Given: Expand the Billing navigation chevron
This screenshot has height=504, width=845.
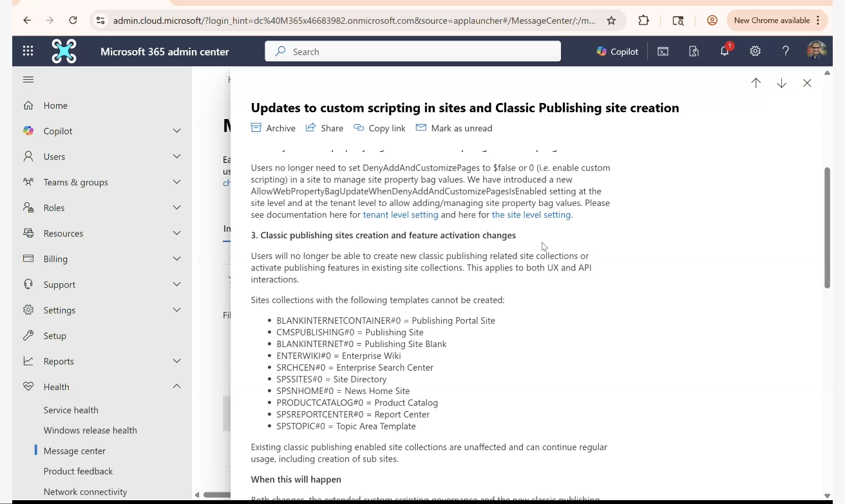Looking at the screenshot, I should coord(177,259).
